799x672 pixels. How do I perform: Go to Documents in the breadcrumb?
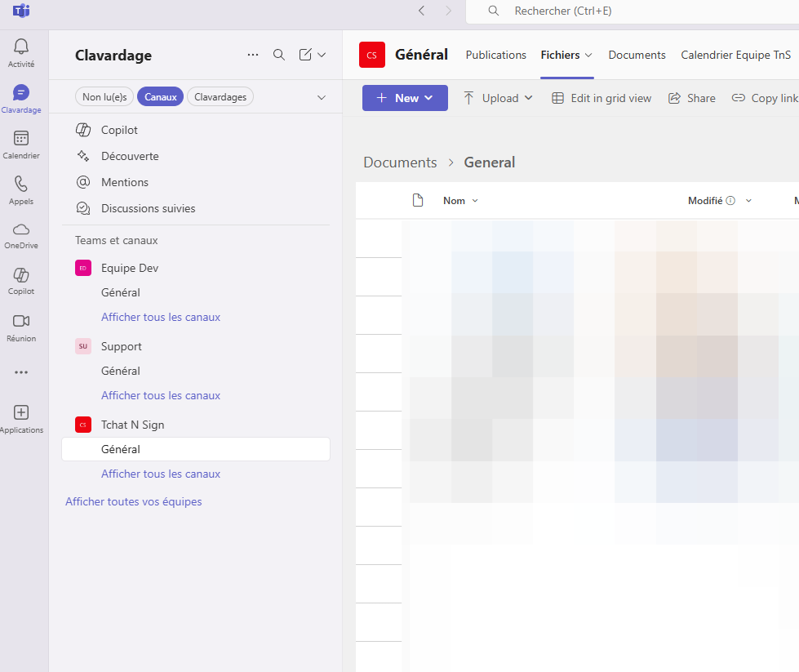pyautogui.click(x=400, y=162)
